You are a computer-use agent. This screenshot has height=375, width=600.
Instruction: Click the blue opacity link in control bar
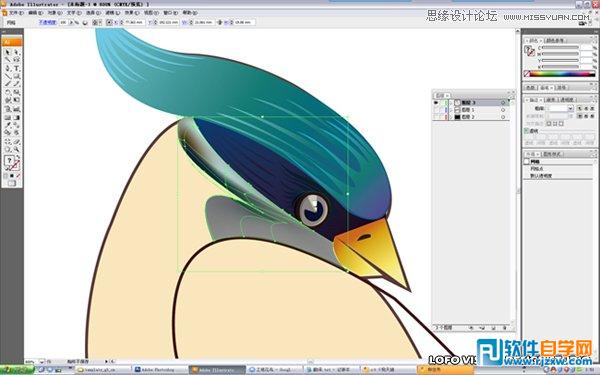coord(47,22)
